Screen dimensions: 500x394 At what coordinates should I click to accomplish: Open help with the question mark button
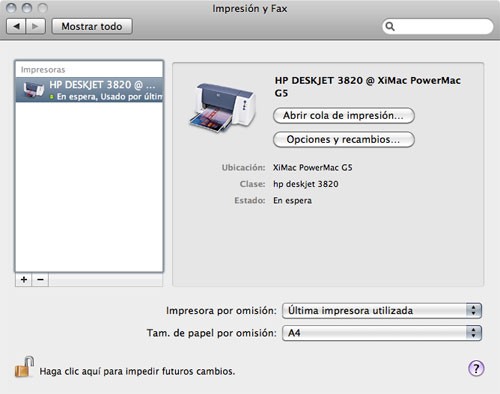pyautogui.click(x=476, y=368)
